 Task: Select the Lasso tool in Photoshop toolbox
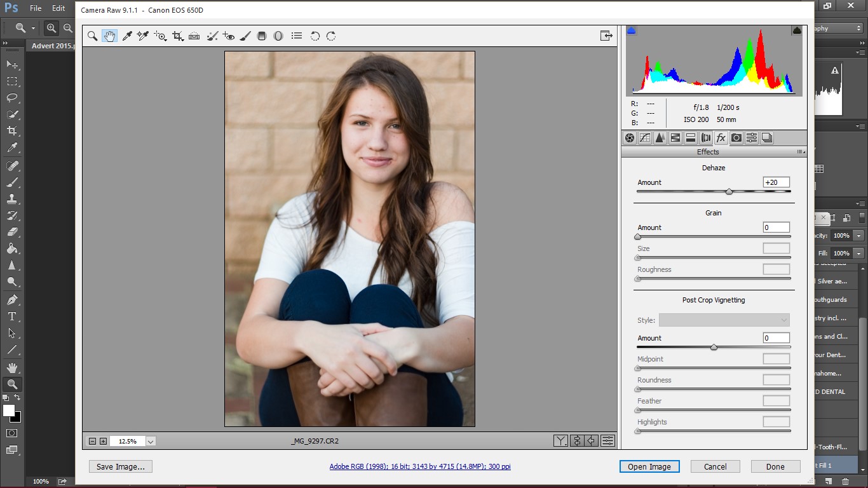[12, 98]
